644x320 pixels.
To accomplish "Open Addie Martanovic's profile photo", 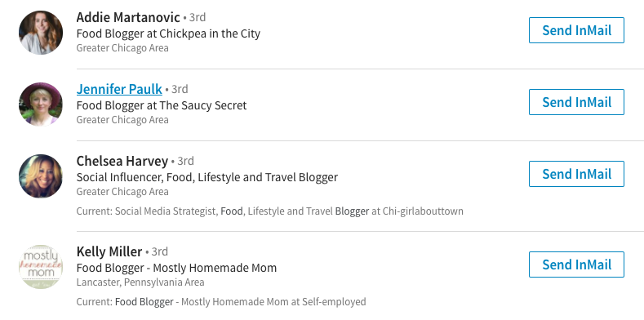I will pyautogui.click(x=41, y=33).
